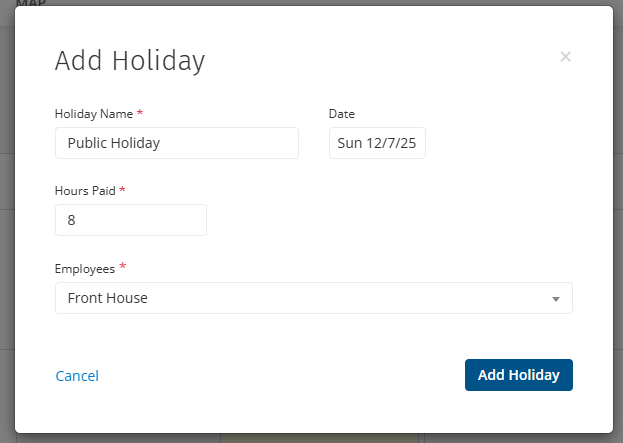This screenshot has height=443, width=623.
Task: Click the Add Holiday dialog heading
Action: click(129, 61)
